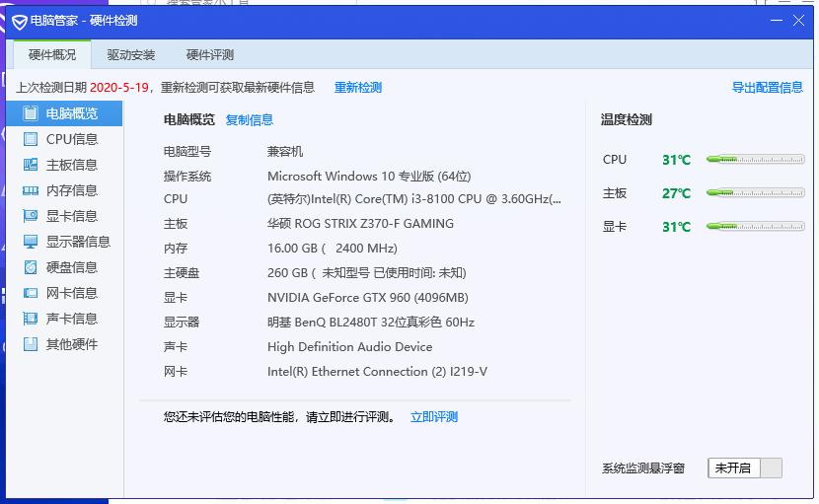The width and height of the screenshot is (819, 504).
Task: Click the CPU 31℃ temperature reading
Action: point(676,160)
